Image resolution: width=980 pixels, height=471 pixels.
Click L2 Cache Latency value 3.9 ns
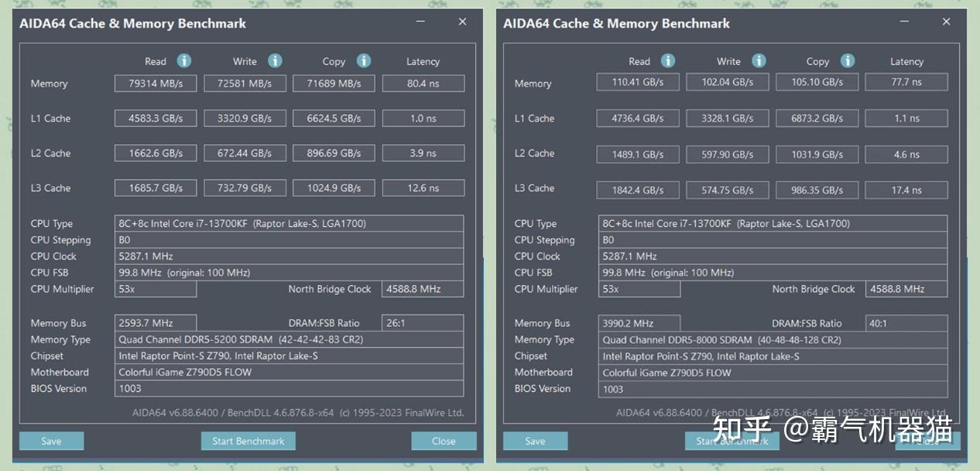(423, 153)
